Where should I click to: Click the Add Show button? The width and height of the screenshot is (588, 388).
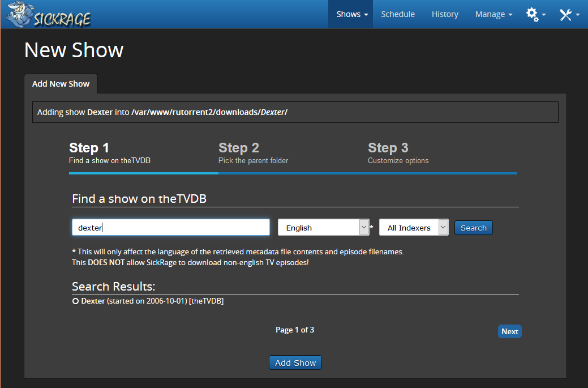click(x=295, y=363)
